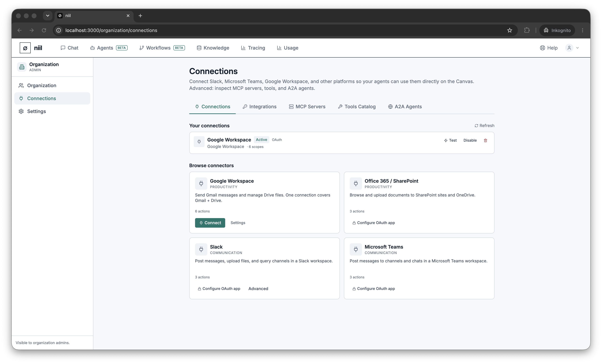The width and height of the screenshot is (602, 364).
Task: Disable the Google Workspace connection
Action: click(470, 140)
